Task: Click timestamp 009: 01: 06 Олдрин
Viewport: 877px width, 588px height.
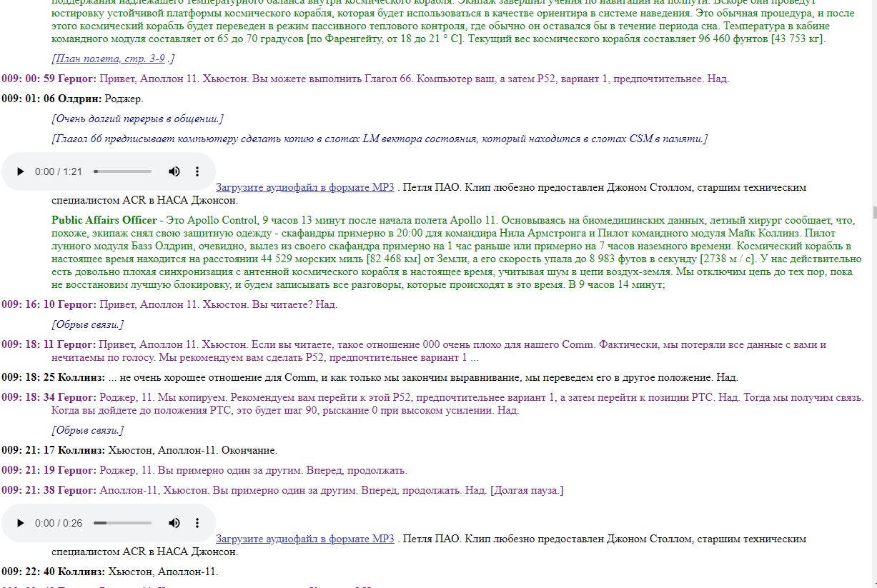Action: [x=52, y=99]
